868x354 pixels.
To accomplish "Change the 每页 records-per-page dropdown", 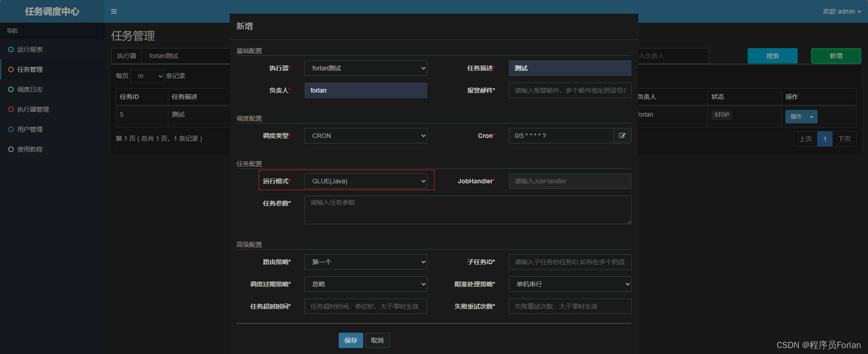I will point(148,76).
